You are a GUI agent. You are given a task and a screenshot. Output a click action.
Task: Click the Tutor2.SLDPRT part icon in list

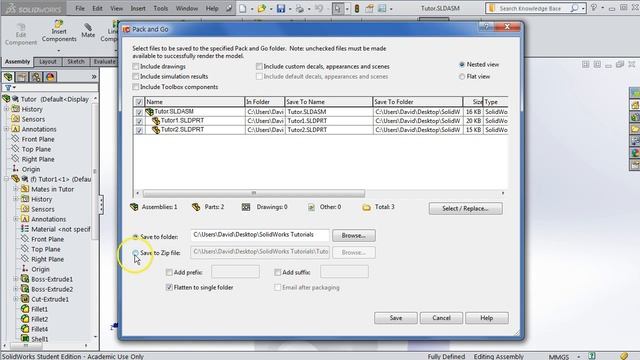click(x=156, y=130)
